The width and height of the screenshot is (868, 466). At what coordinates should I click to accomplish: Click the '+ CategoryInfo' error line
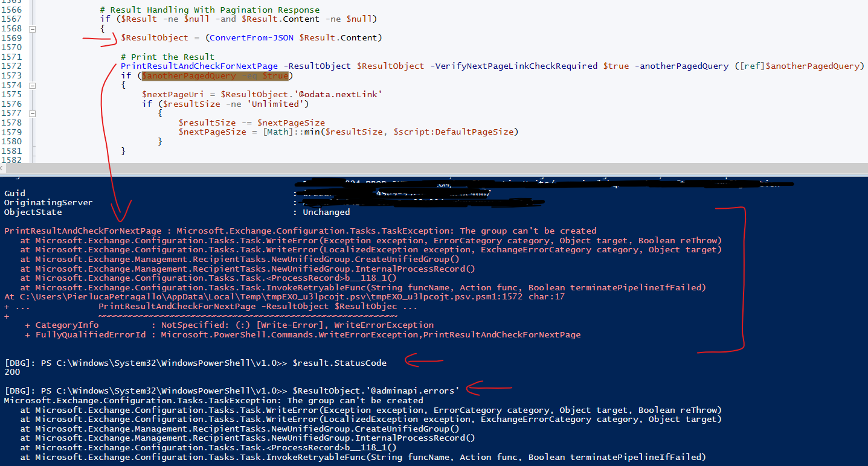[x=230, y=325]
